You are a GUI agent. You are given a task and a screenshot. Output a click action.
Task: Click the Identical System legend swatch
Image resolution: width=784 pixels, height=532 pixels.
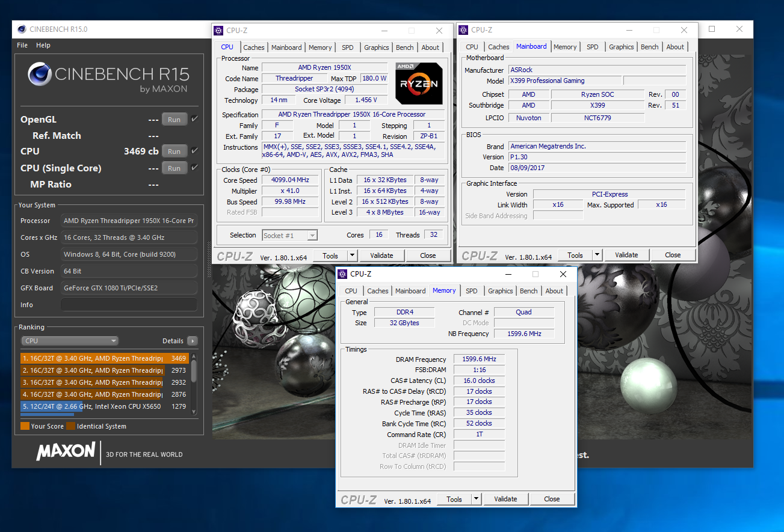tap(70, 426)
